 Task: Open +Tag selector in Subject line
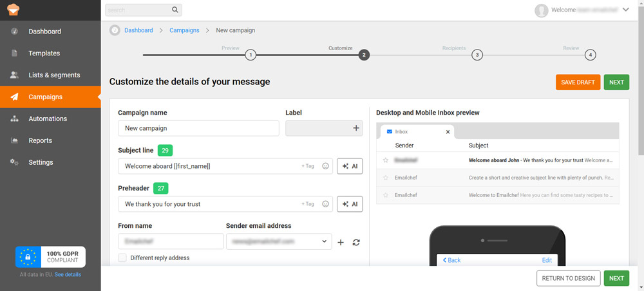(x=308, y=166)
